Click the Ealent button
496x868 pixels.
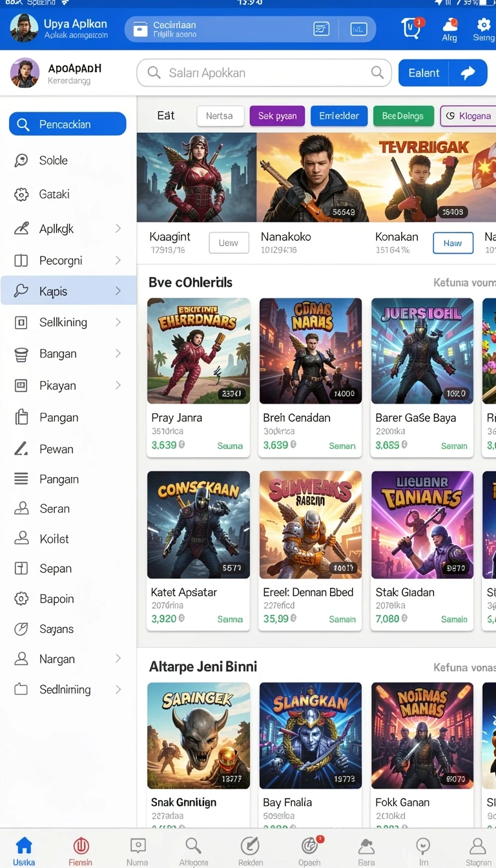pos(424,73)
